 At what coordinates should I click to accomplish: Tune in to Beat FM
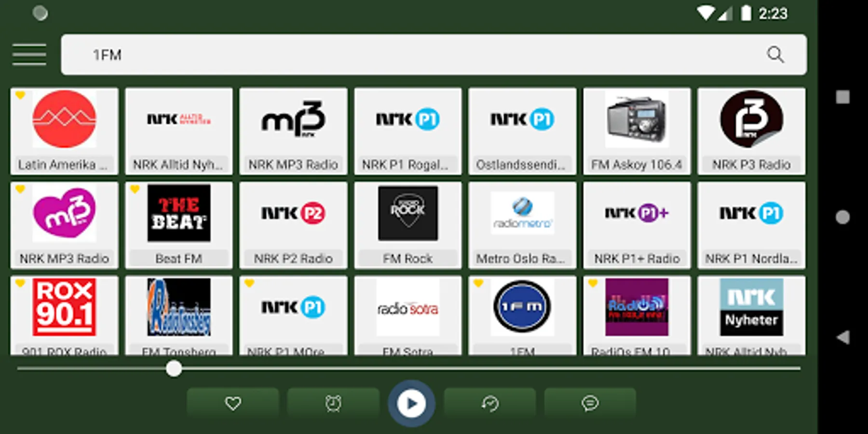[x=179, y=225]
